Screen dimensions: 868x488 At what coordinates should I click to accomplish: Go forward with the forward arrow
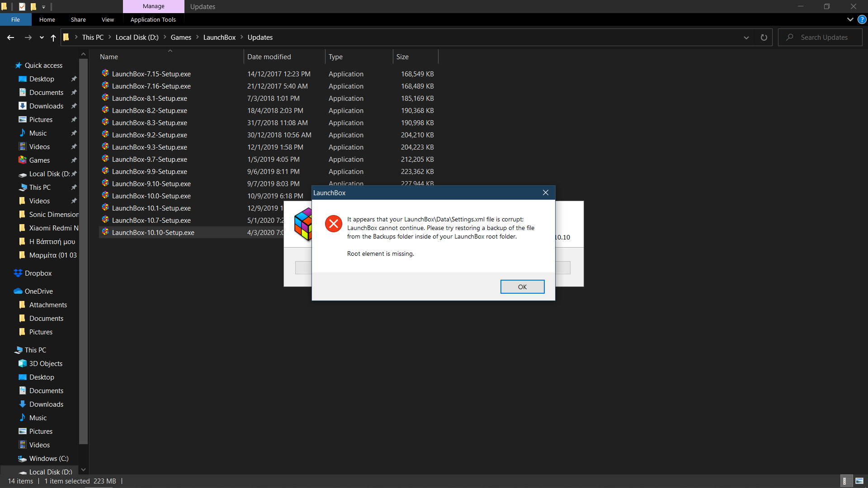pyautogui.click(x=28, y=38)
